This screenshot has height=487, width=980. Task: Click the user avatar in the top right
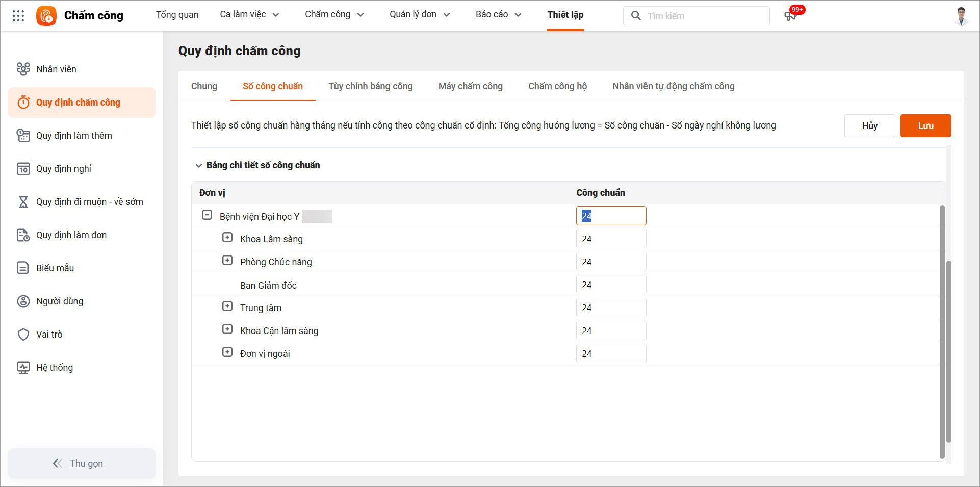pyautogui.click(x=961, y=16)
